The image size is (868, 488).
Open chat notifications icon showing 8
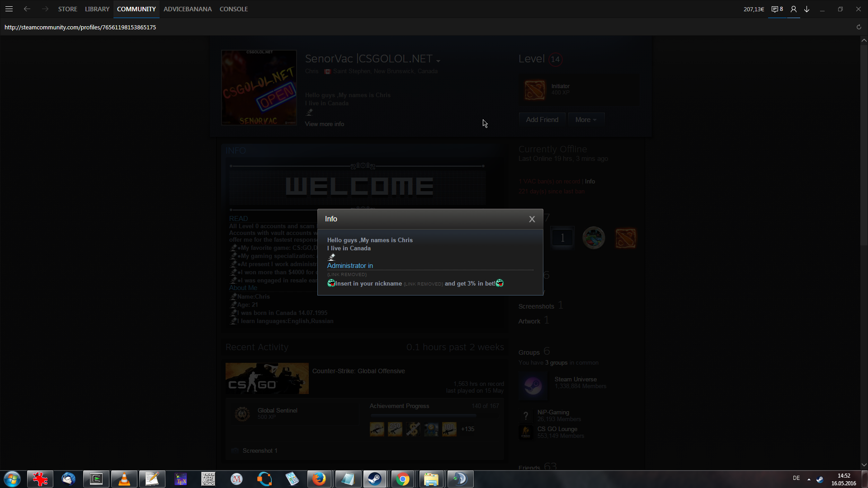[x=777, y=9]
